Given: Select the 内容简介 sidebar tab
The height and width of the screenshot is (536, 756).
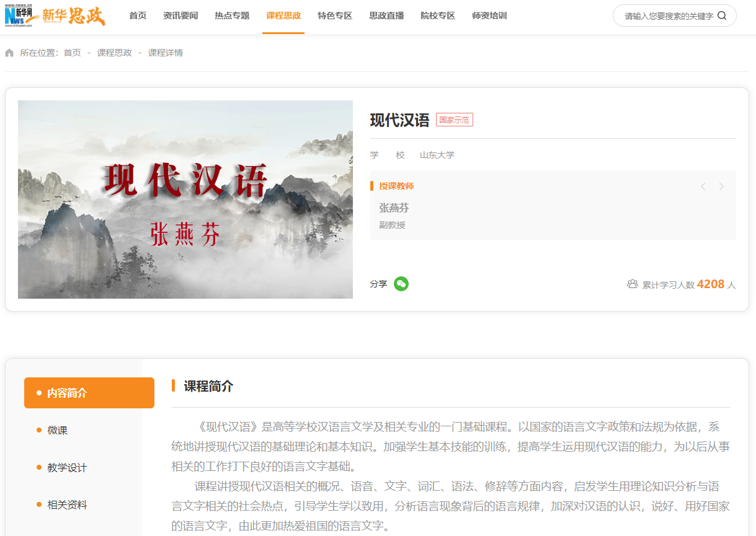Looking at the screenshot, I should (x=89, y=393).
